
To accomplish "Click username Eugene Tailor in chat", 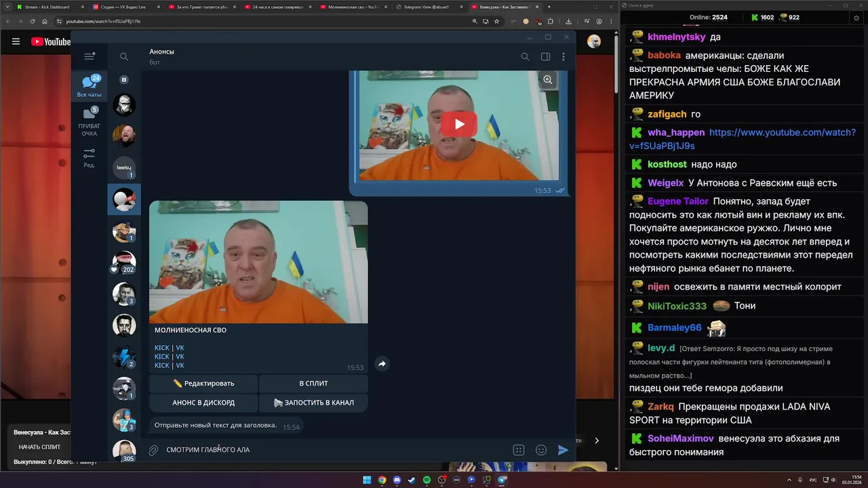I will [678, 201].
